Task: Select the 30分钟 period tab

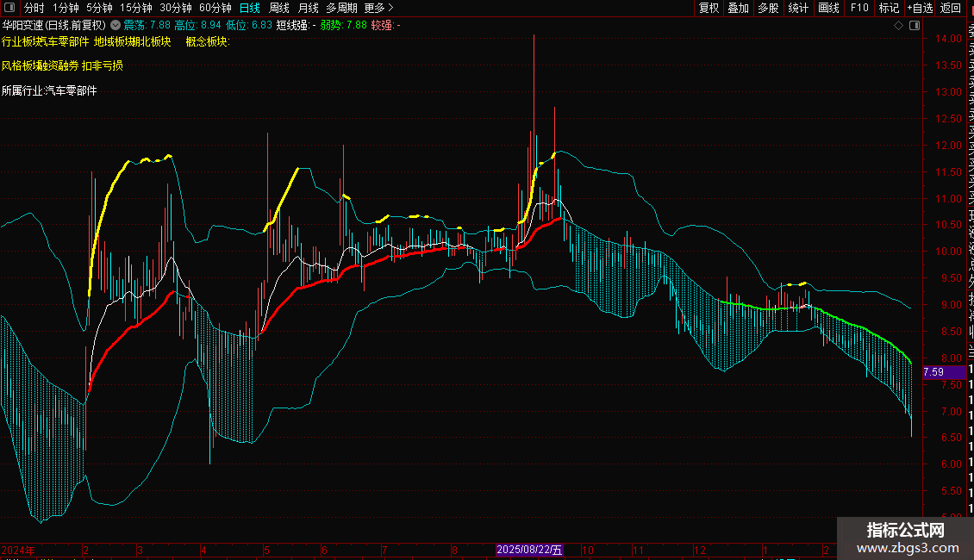Action: click(175, 8)
